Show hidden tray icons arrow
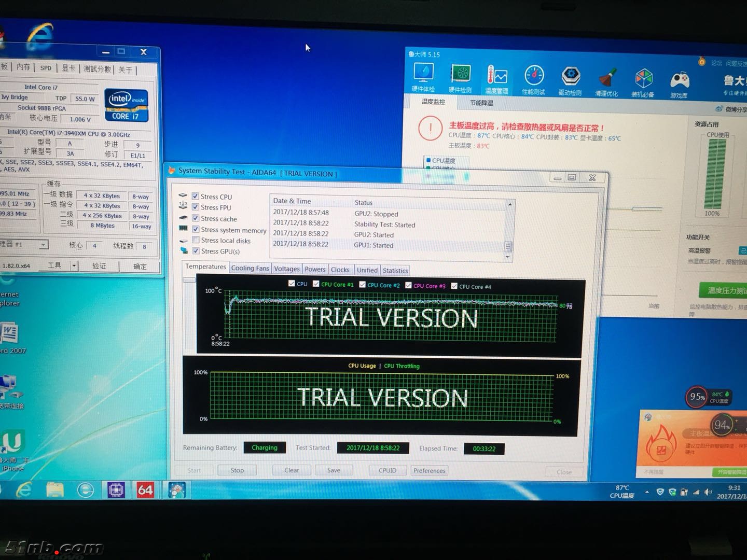The width and height of the screenshot is (747, 560). [647, 492]
